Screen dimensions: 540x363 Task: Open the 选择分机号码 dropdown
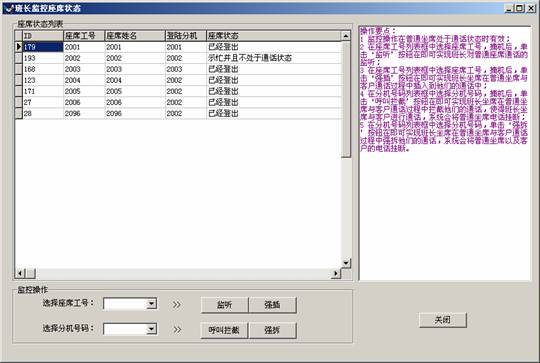click(151, 329)
